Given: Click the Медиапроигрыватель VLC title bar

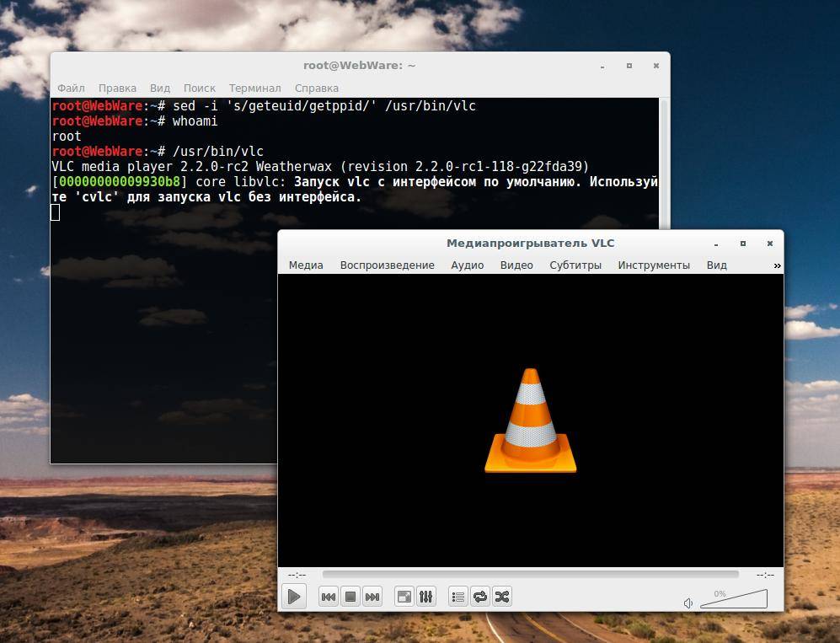Looking at the screenshot, I should 530,244.
